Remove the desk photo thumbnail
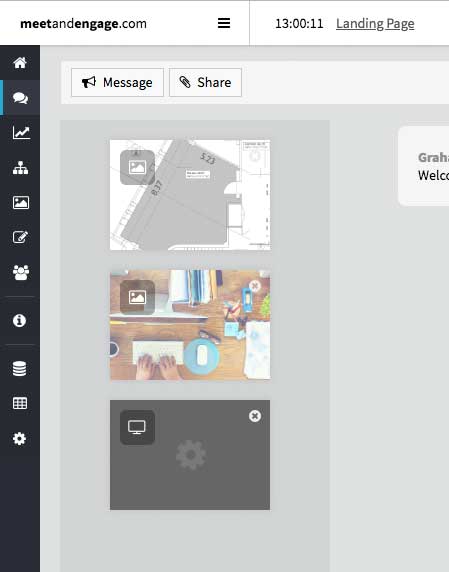This screenshot has height=572, width=449. [x=255, y=286]
